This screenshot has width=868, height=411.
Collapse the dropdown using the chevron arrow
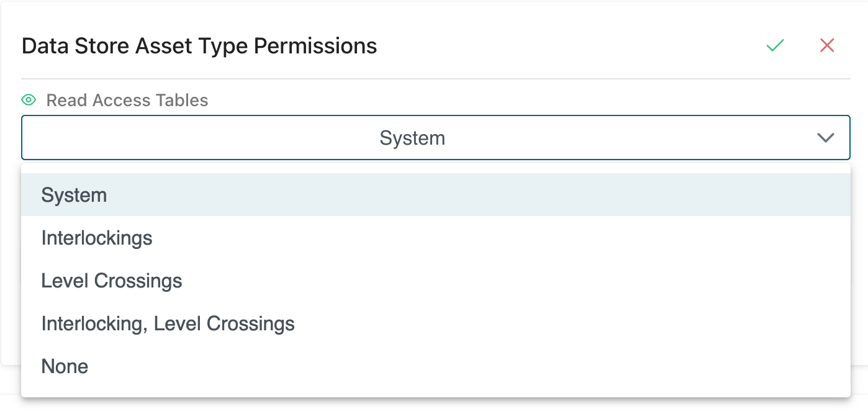click(x=825, y=138)
